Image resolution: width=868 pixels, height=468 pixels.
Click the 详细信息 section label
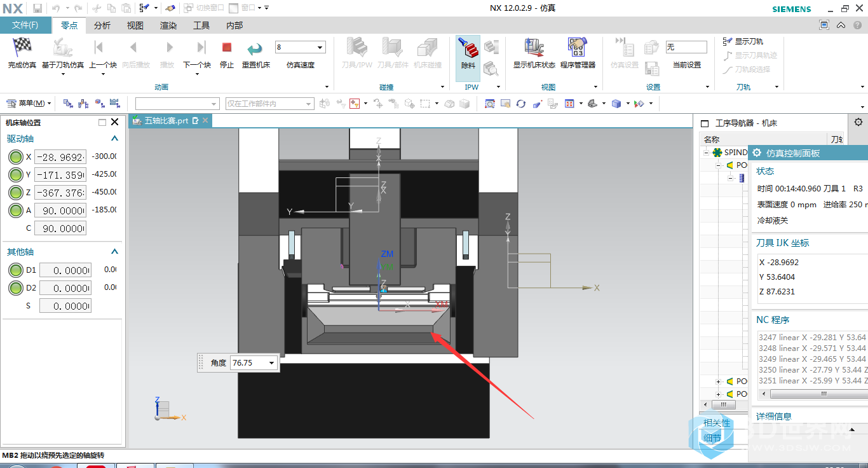774,416
